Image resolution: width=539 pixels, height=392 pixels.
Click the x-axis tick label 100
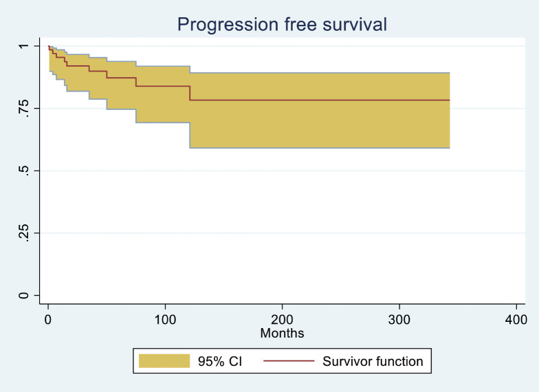coord(165,320)
